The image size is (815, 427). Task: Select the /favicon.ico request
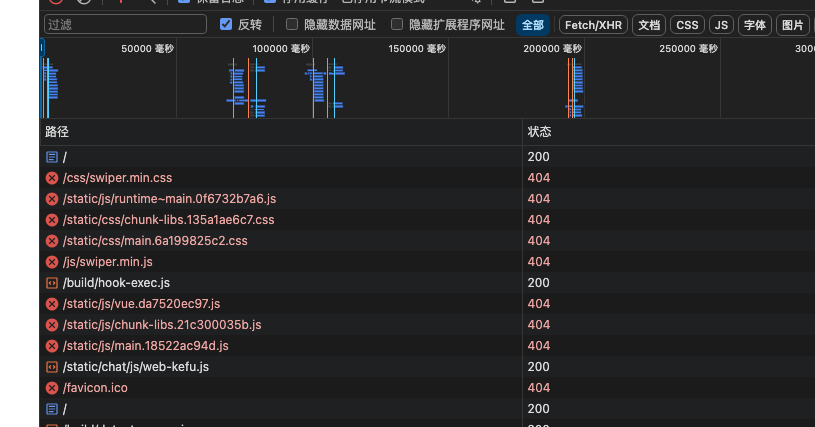[x=95, y=388]
